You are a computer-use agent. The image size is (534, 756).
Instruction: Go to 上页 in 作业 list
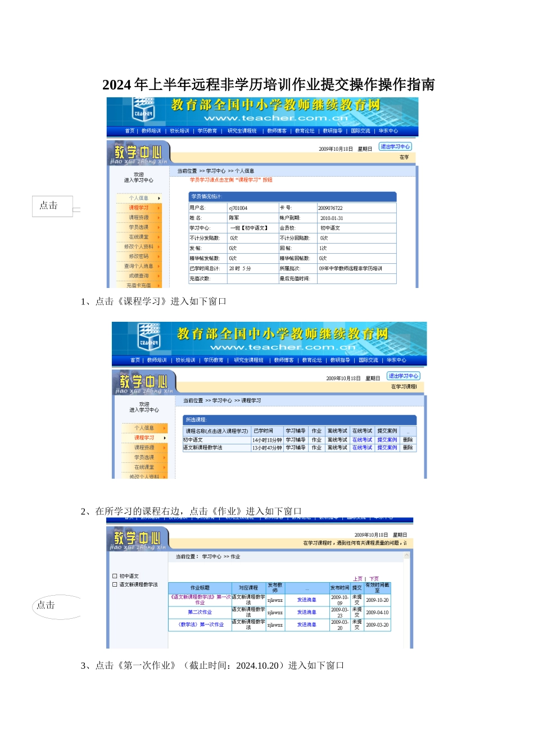point(357,579)
